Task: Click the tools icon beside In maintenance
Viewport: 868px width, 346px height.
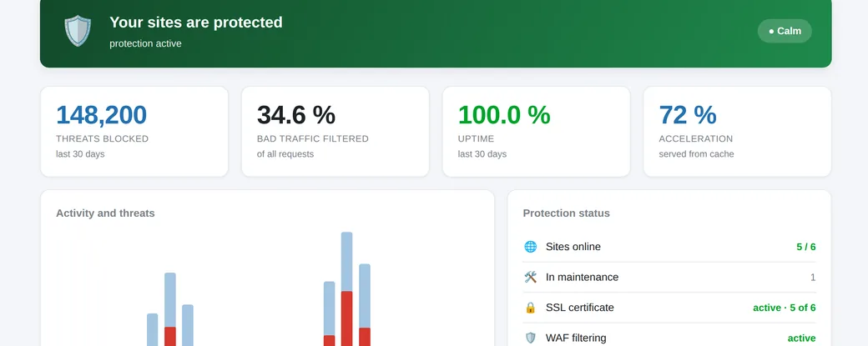Action: tap(530, 277)
